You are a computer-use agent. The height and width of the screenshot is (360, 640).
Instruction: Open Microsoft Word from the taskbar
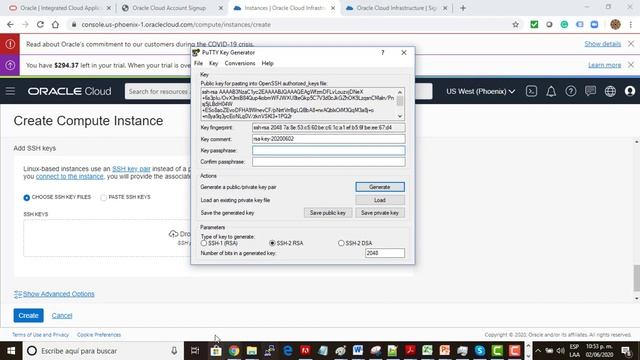358,351
